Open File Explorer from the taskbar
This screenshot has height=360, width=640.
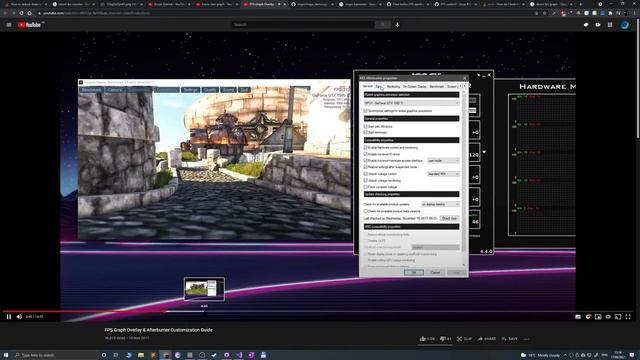point(141,355)
